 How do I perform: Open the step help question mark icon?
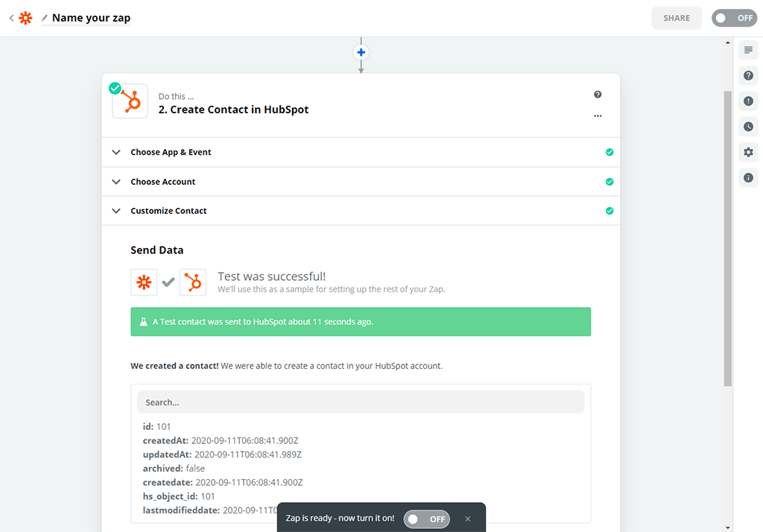pyautogui.click(x=598, y=95)
